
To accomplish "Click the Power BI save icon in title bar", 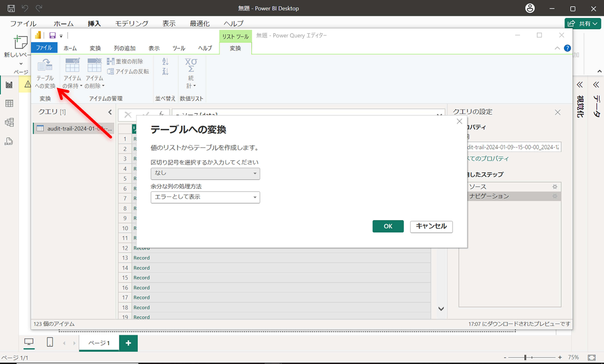I will click(11, 8).
